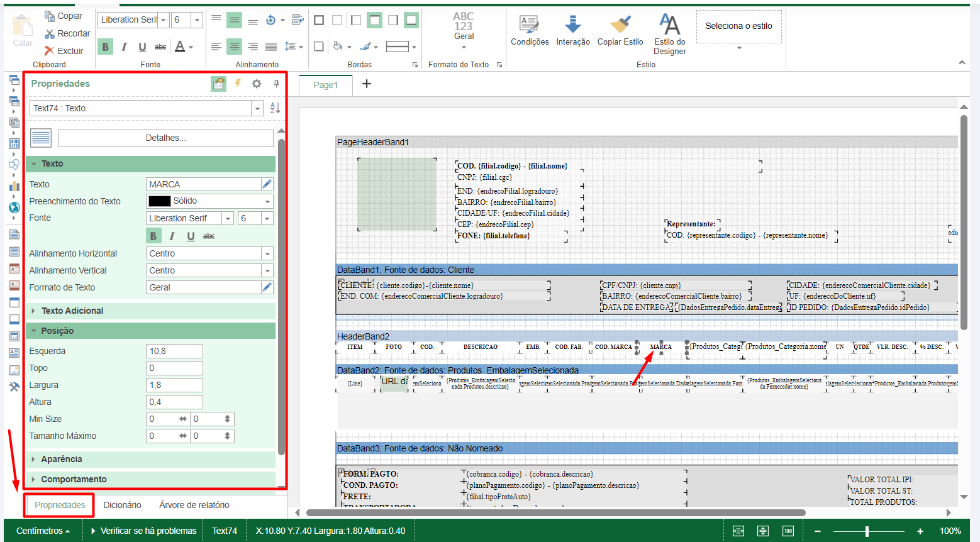
Task: Click the zoom slider in the status bar
Action: pyautogui.click(x=867, y=531)
